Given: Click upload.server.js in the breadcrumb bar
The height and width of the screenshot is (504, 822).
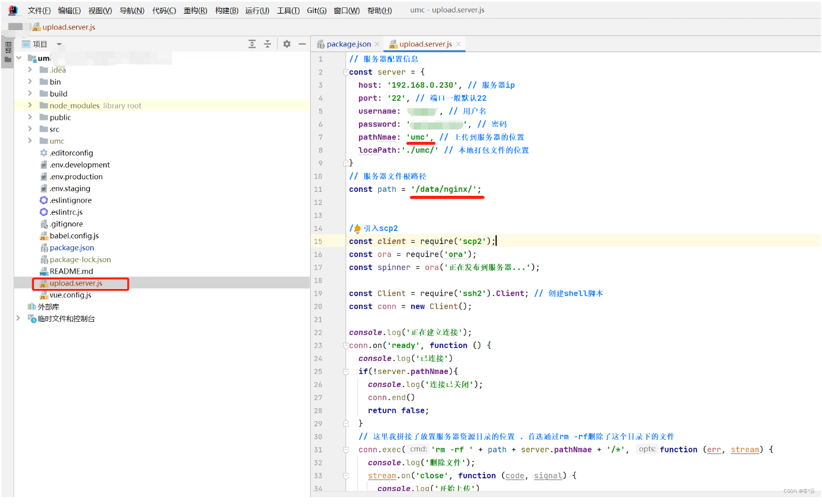Looking at the screenshot, I should click(68, 27).
